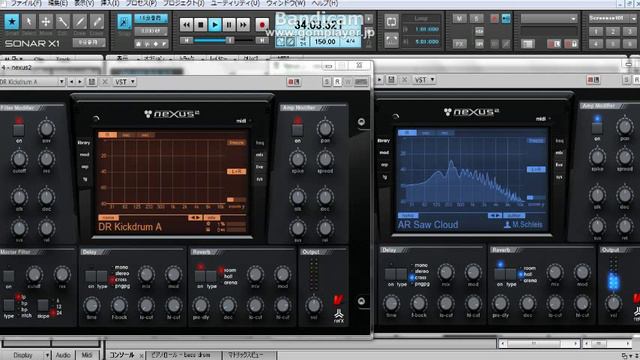Open the プロジェクト(J) menu

(x=183, y=3)
